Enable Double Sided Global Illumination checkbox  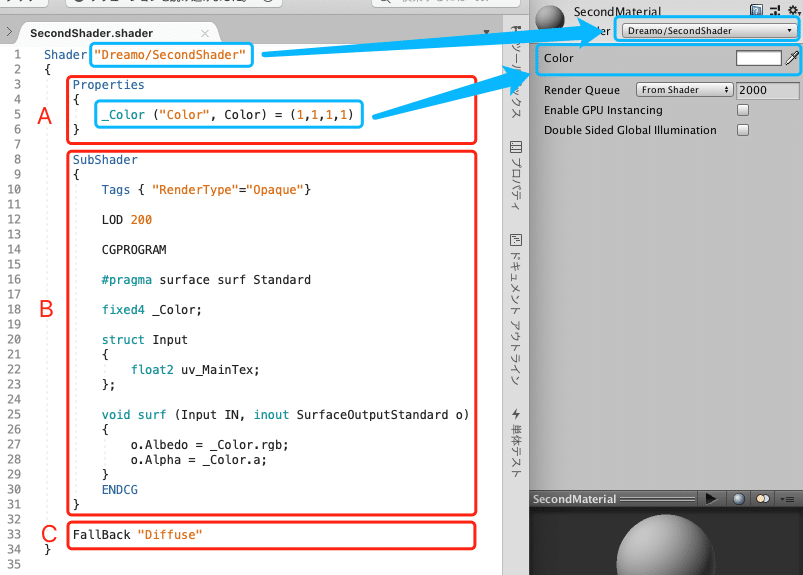[x=743, y=130]
